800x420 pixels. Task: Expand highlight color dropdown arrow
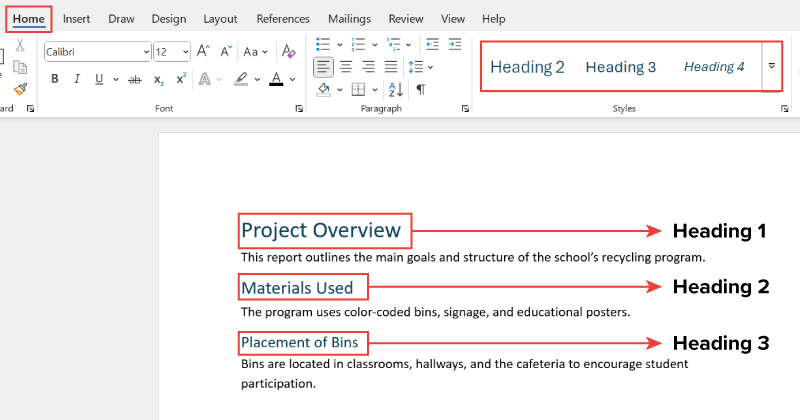coord(257,80)
